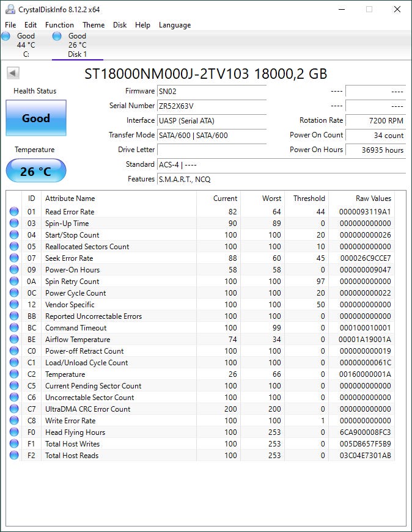Click the status orb beside Total Host Reads
The height and width of the screenshot is (532, 412).
click(14, 456)
